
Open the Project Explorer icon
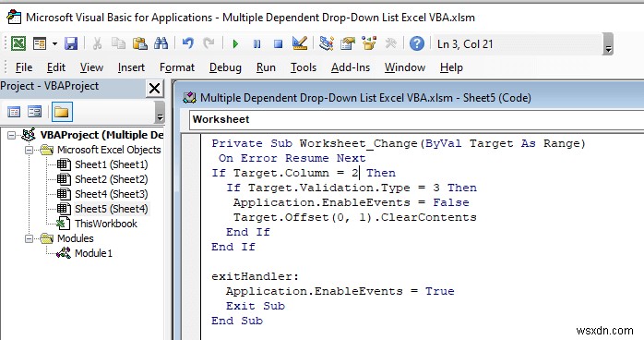coord(327,43)
